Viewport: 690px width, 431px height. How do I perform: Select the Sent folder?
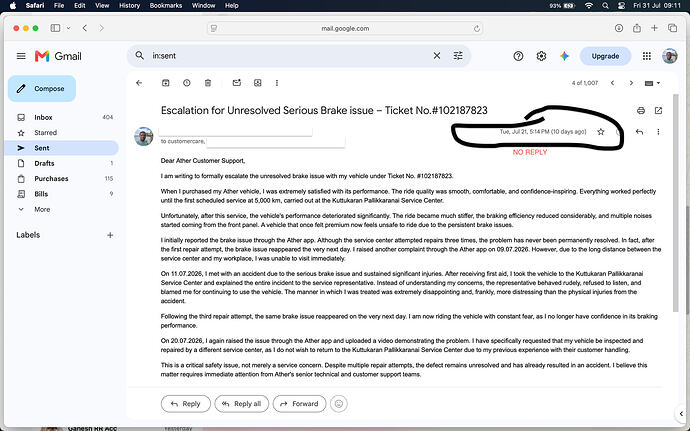[x=62, y=148]
